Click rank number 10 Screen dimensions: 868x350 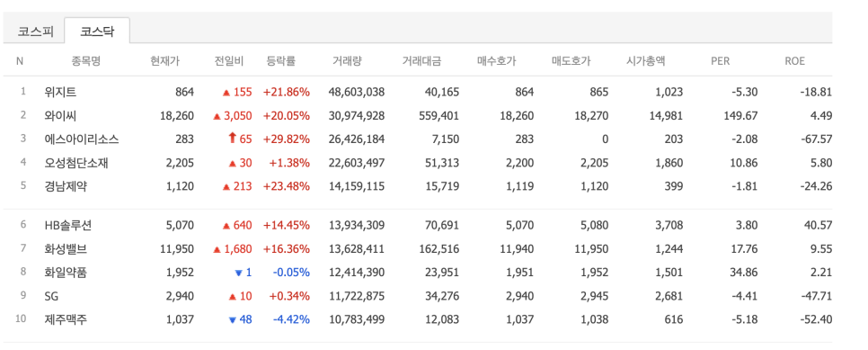point(20,319)
